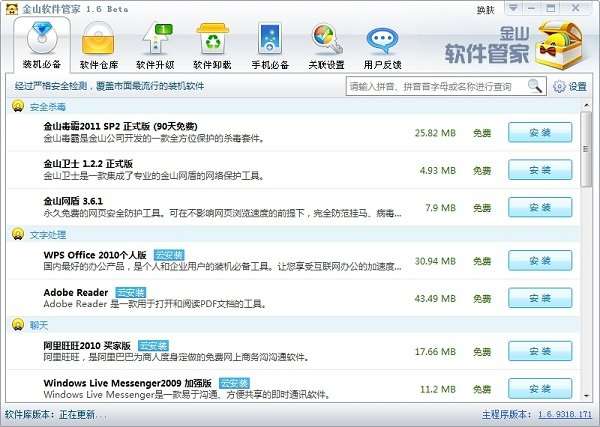This screenshot has width=600, height=427.
Task: Click the 安全杀毒 category icon
Action: point(18,106)
